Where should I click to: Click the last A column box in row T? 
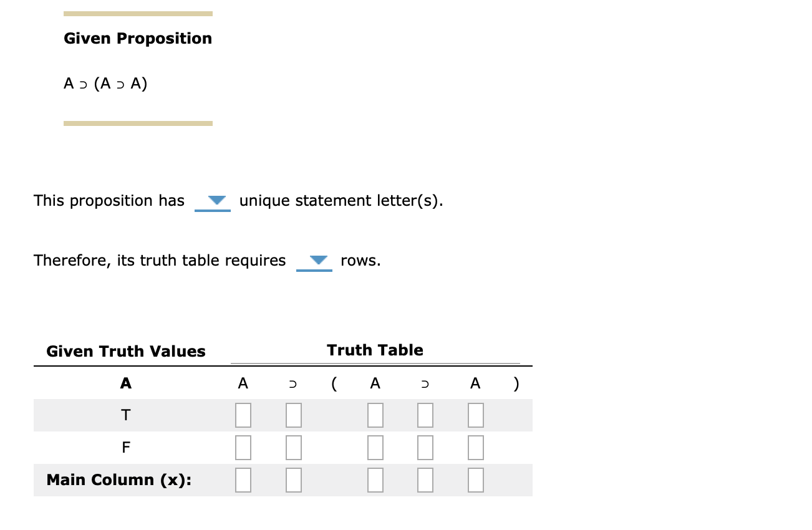click(475, 415)
